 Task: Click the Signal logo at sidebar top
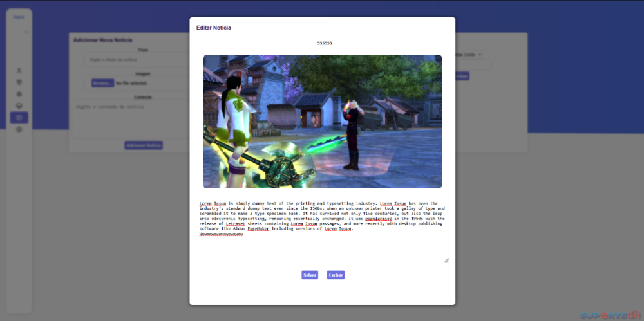point(19,17)
